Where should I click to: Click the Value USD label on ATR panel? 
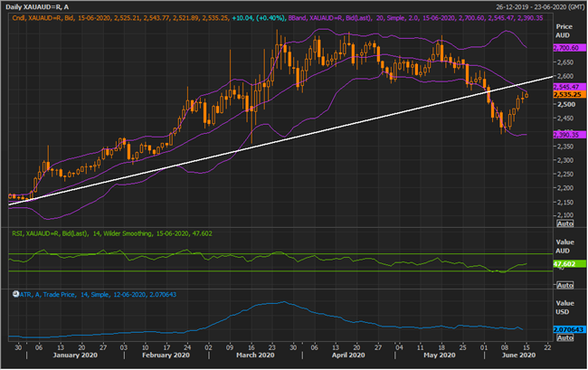click(x=564, y=308)
